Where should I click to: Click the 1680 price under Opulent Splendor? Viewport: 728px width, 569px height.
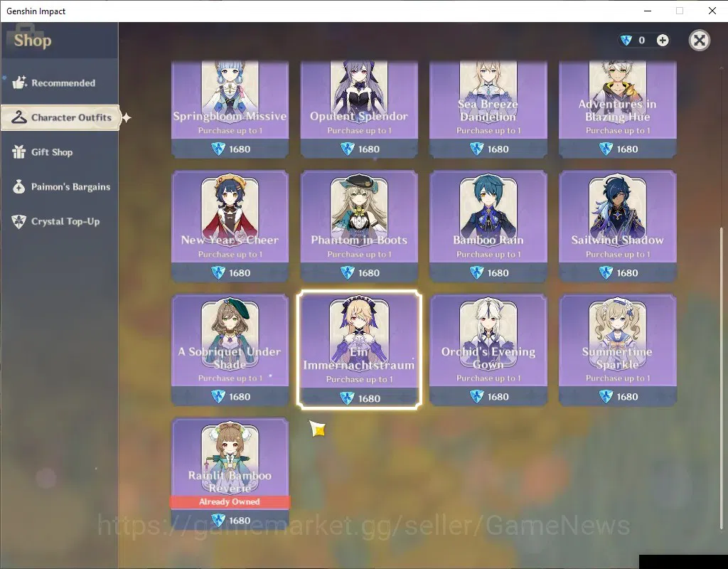[369, 149]
